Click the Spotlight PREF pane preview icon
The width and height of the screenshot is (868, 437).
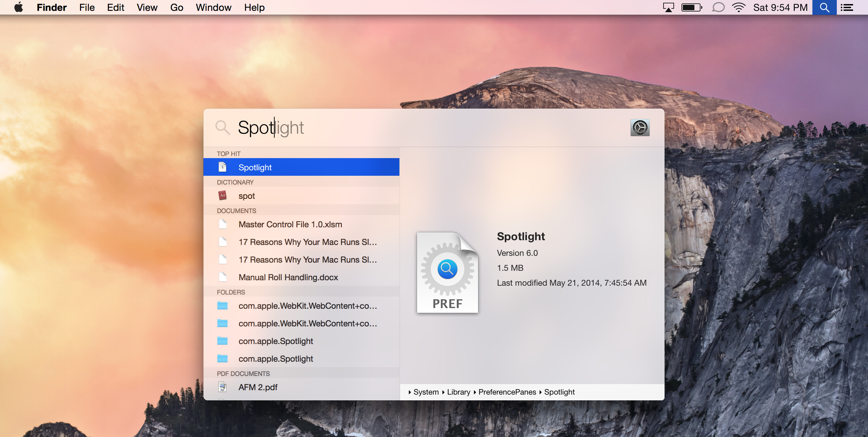click(447, 272)
